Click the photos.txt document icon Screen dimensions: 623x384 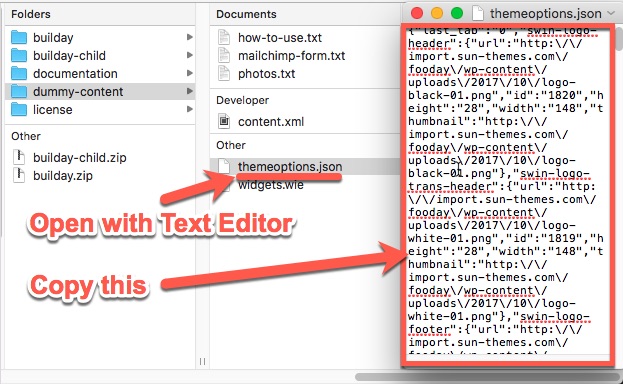click(x=224, y=74)
